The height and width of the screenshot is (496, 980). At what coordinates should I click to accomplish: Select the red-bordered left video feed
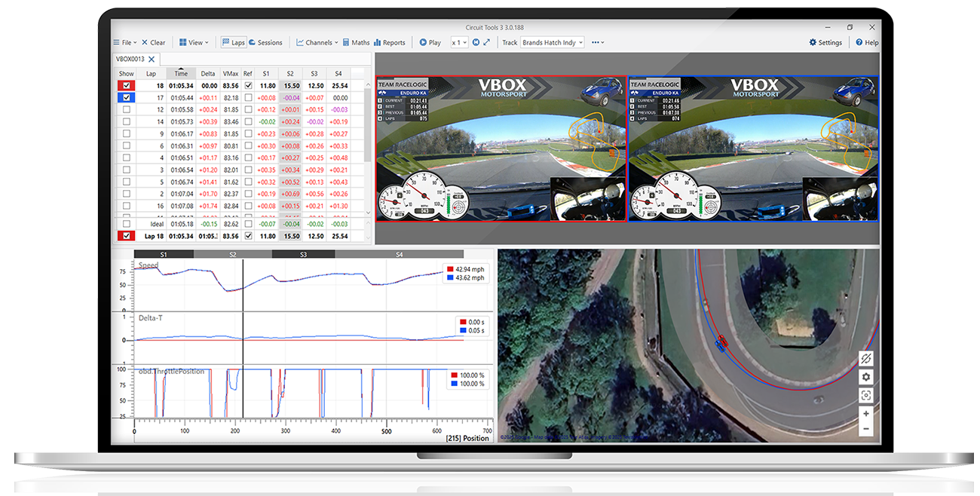tap(501, 148)
